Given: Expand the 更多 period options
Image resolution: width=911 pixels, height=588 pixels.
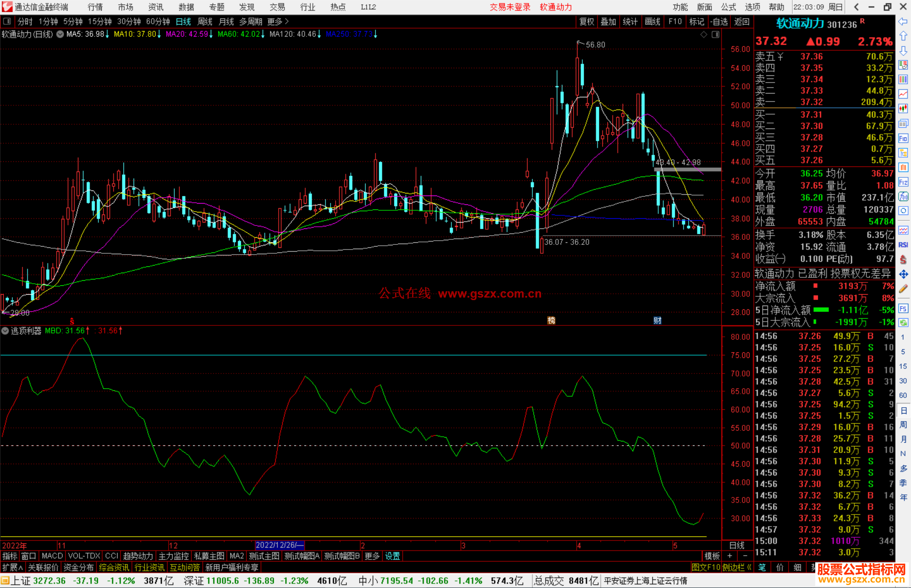Looking at the screenshot, I should pos(278,21).
